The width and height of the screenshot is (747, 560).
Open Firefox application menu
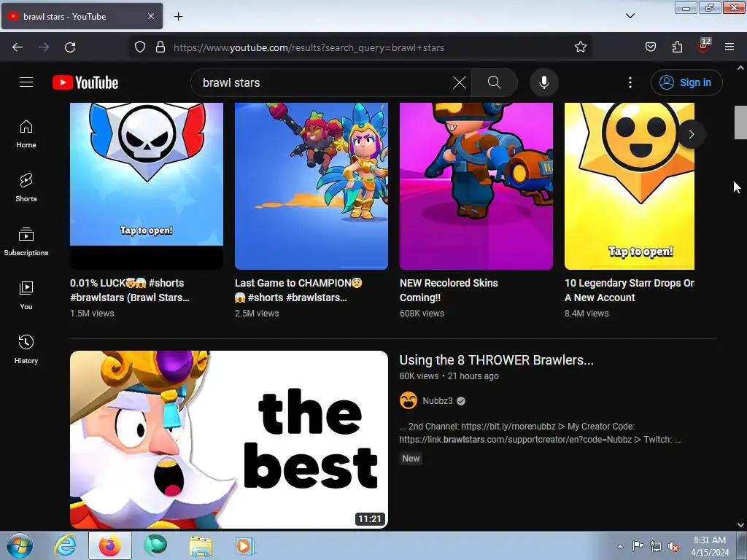click(729, 47)
